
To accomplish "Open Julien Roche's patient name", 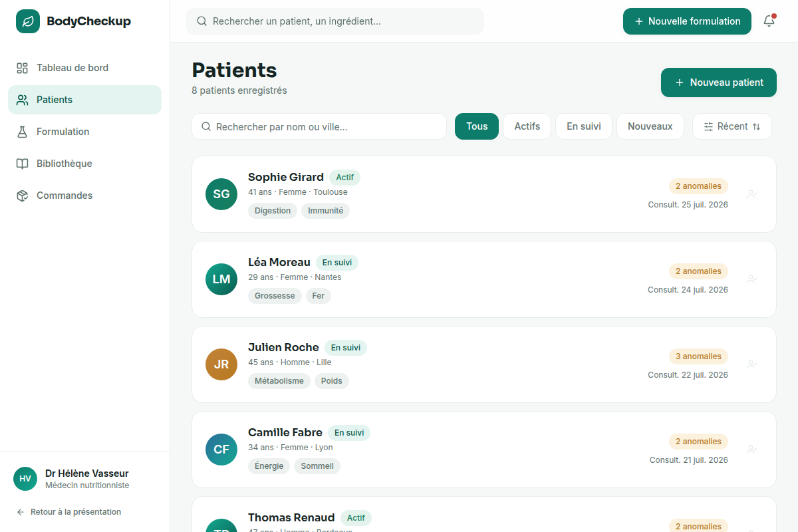I will [283, 347].
